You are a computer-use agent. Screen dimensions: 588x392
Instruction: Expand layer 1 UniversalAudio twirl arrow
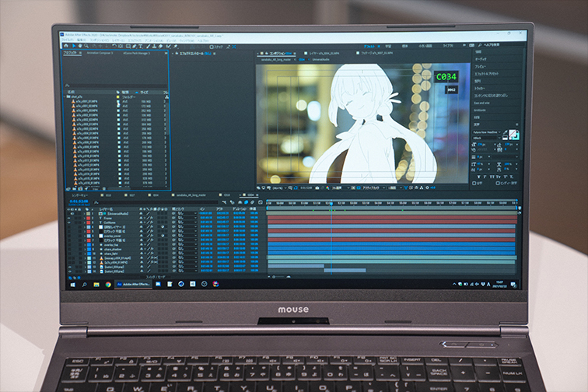[x=85, y=213]
